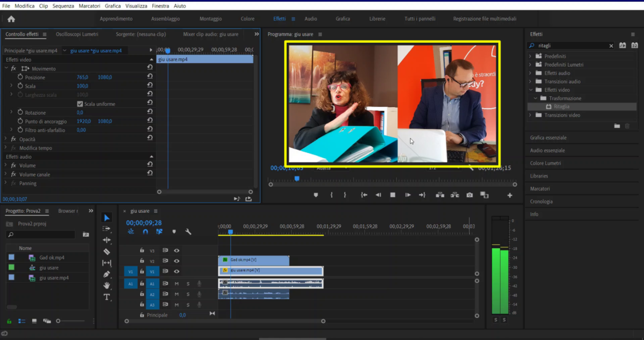
Task: Toggle Linked Selection in the timeline
Action: point(159,232)
